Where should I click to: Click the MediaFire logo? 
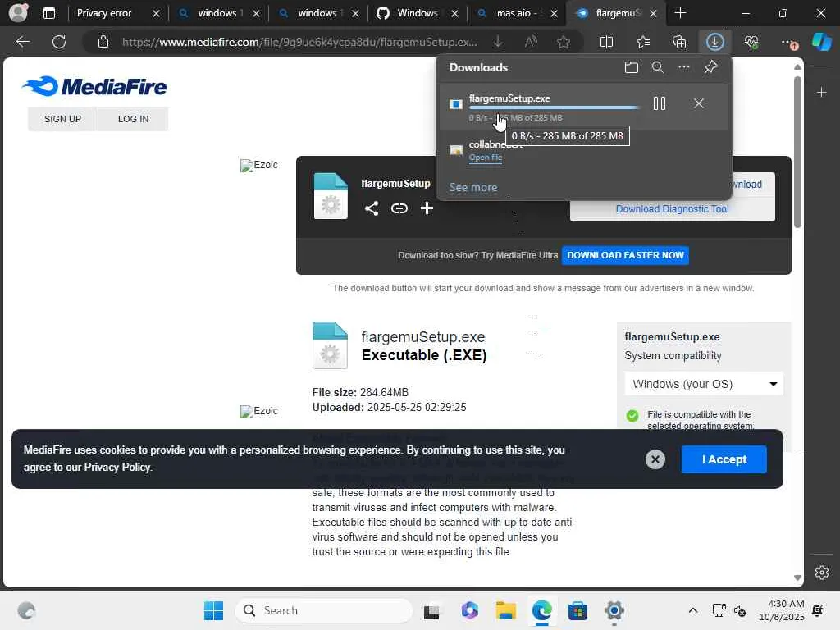[94, 85]
